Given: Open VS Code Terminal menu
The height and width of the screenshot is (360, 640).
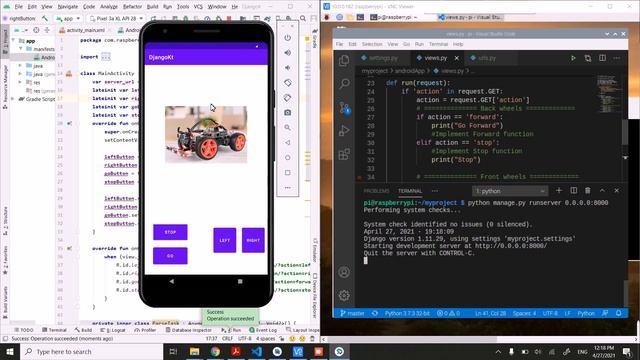Looking at the screenshot, I should point(438,44).
